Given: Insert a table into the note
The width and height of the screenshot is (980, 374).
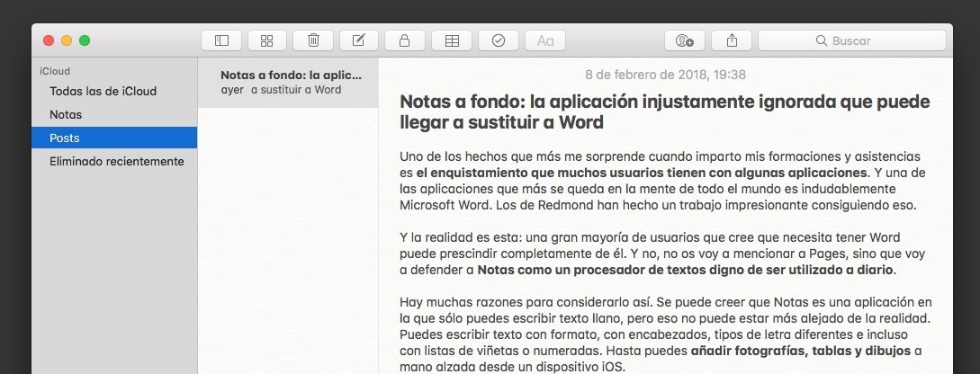Looking at the screenshot, I should point(452,40).
